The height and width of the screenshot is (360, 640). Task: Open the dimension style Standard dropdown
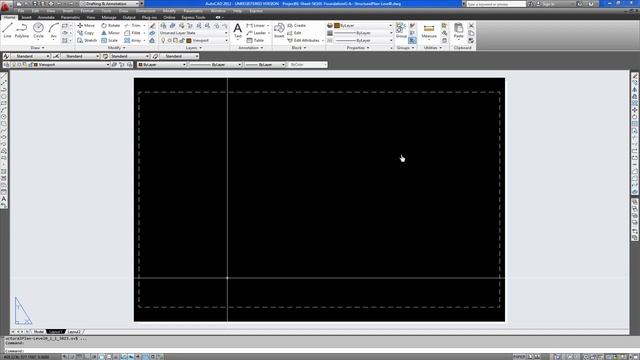click(x=80, y=56)
